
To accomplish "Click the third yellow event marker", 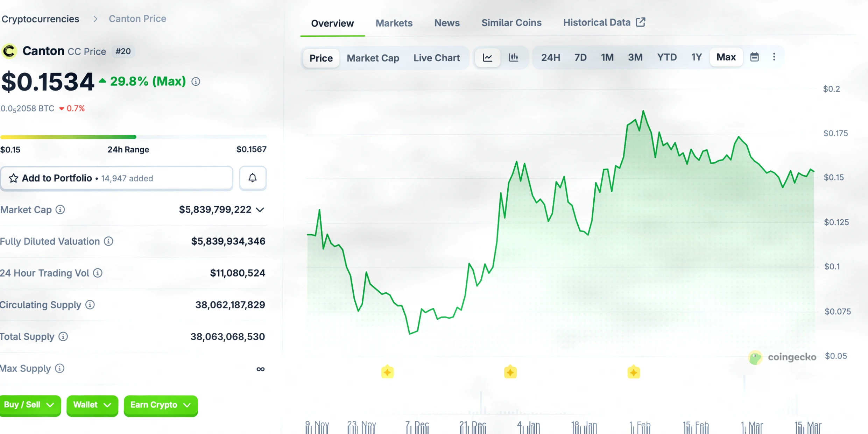I will coord(634,372).
